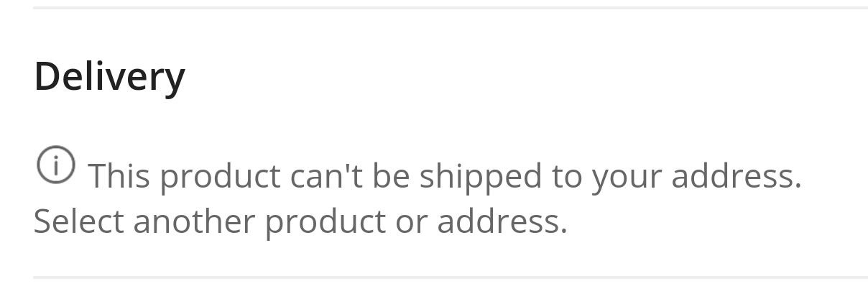The image size is (868, 294).
Task: Click "address." ending the second line
Action: 502,221
